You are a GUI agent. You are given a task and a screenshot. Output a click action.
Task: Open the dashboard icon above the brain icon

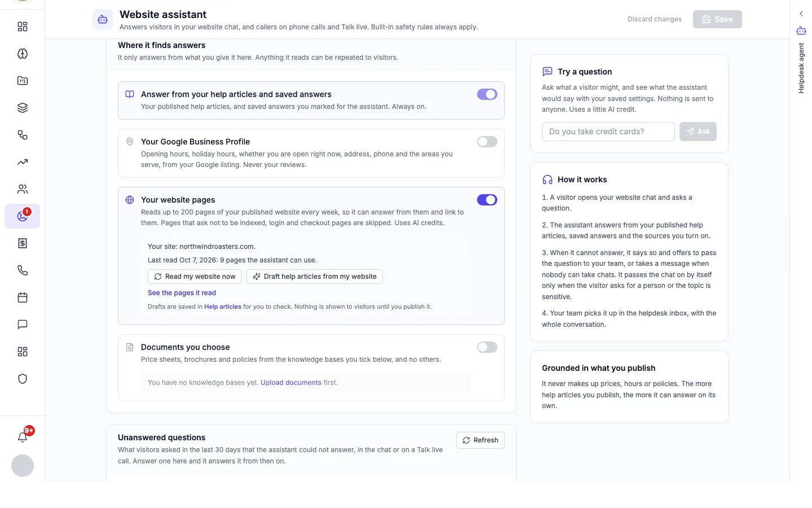pos(23,27)
